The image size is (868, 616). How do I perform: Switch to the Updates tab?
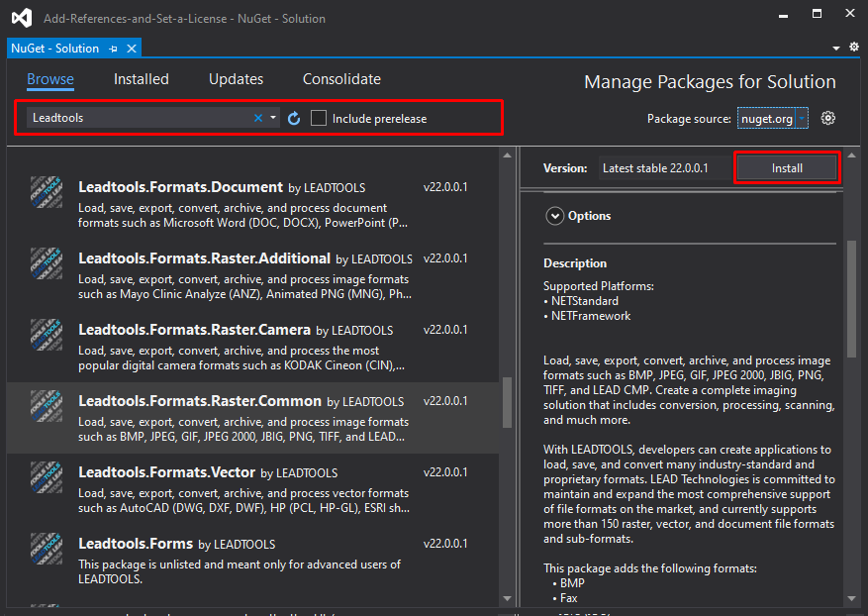pos(236,79)
